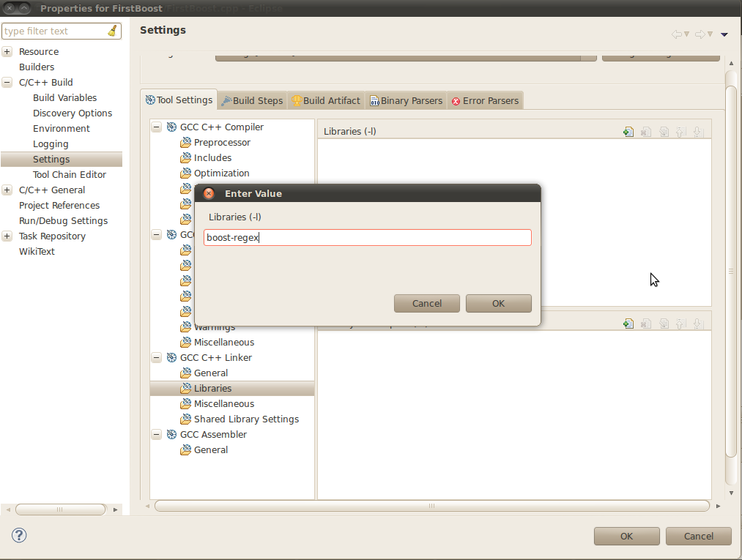The image size is (742, 560).
Task: Click the Libraries (-l) text input field
Action: [367, 238]
